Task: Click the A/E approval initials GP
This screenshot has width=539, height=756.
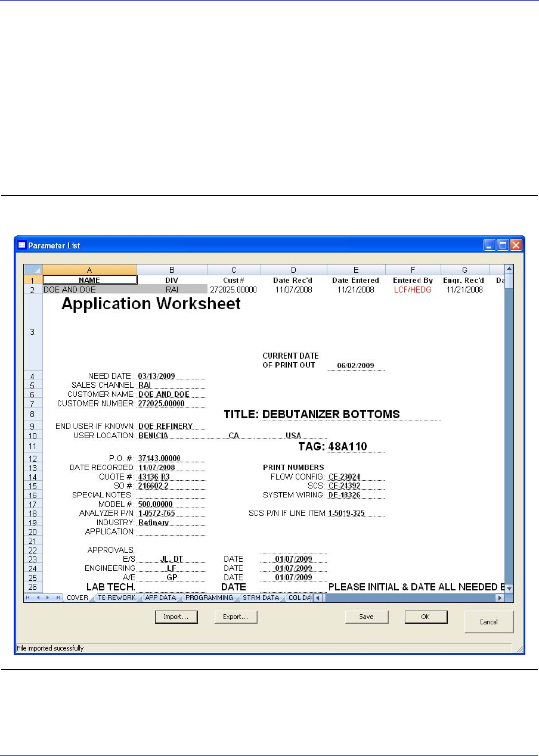Action: click(x=171, y=577)
